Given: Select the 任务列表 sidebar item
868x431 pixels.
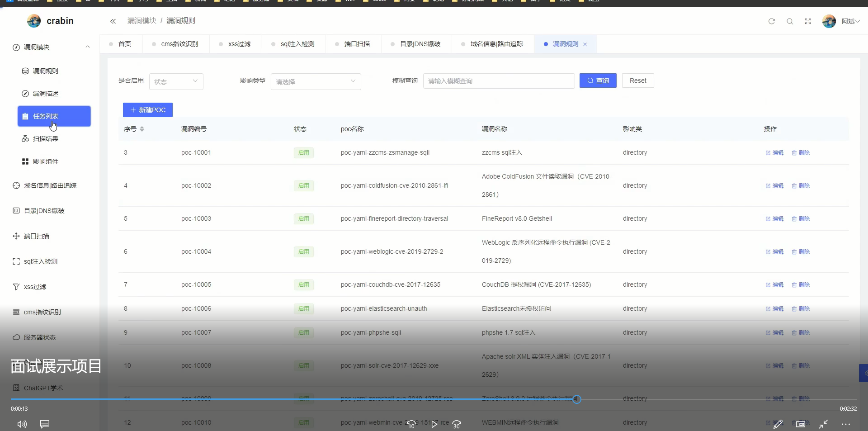Looking at the screenshot, I should pos(54,116).
